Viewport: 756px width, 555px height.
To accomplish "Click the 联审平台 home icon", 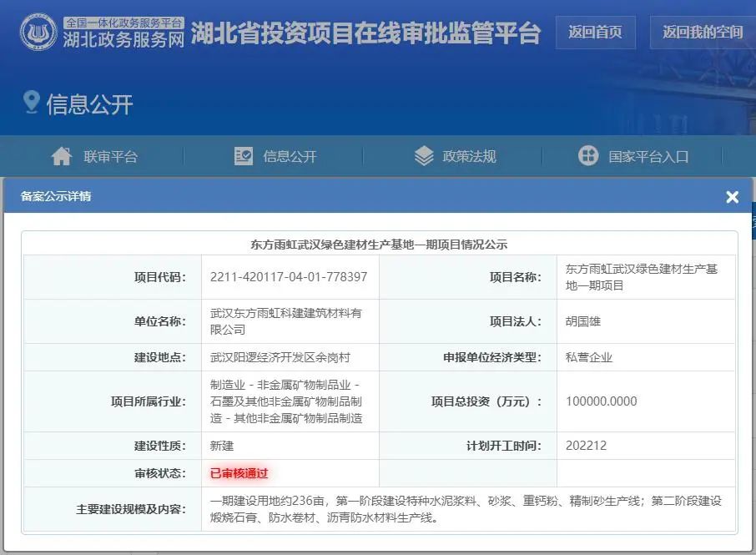I will [x=62, y=156].
